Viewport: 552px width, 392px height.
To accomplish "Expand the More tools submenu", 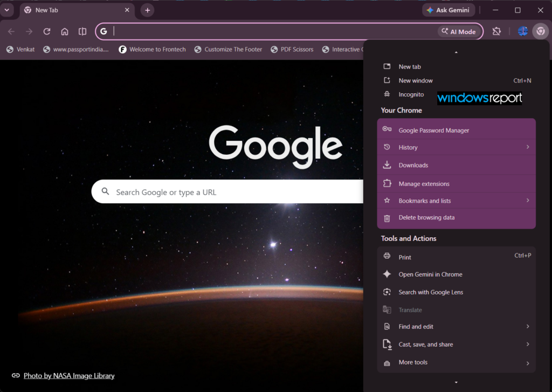I will [x=456, y=362].
